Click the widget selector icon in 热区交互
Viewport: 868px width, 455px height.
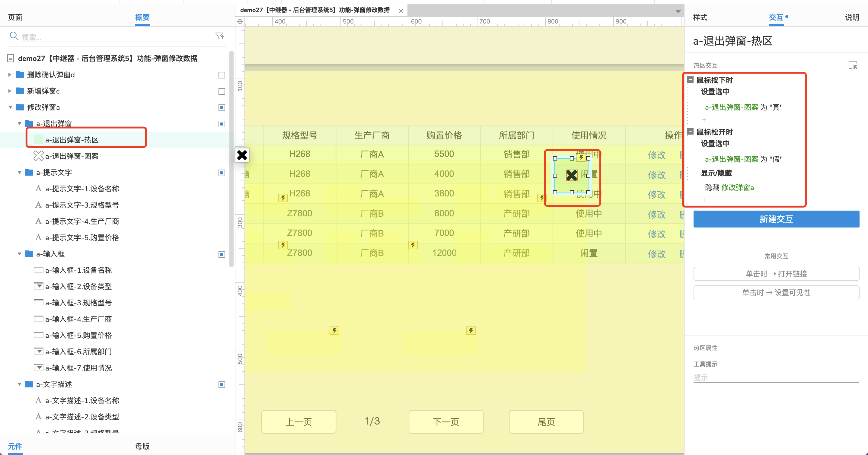pyautogui.click(x=853, y=65)
